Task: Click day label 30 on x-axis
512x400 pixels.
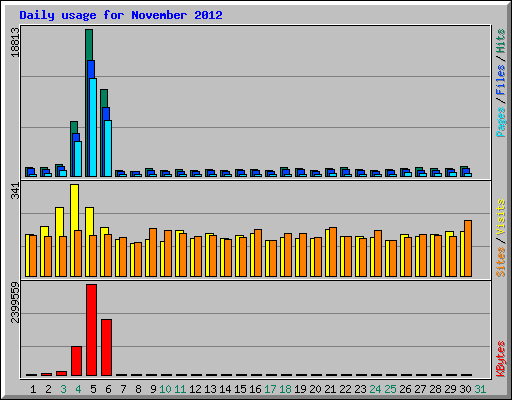Action: (465, 389)
